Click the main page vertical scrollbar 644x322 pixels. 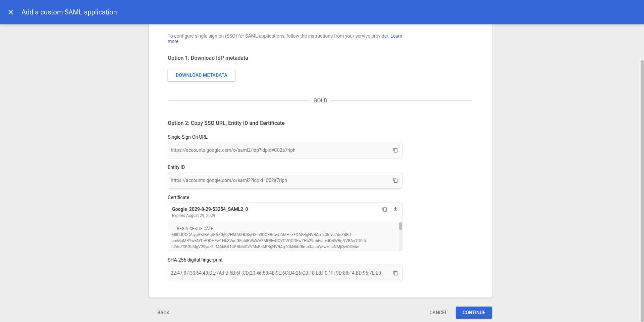[642, 188]
